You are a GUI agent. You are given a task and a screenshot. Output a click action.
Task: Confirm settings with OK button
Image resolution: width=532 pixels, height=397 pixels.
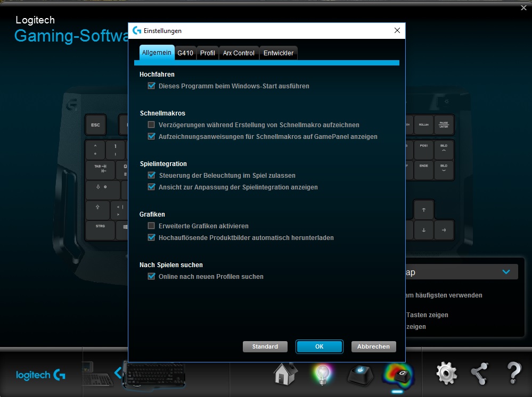pyautogui.click(x=320, y=346)
